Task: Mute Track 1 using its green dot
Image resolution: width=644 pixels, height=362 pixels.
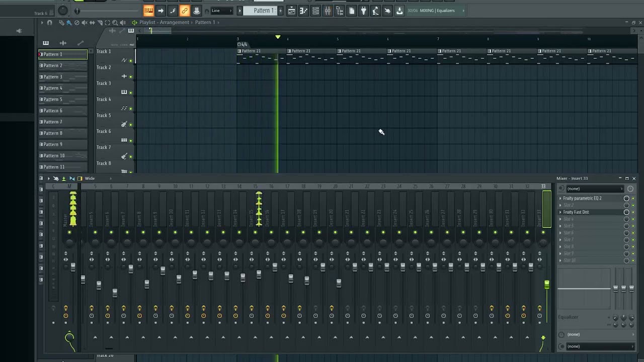Action: click(131, 60)
